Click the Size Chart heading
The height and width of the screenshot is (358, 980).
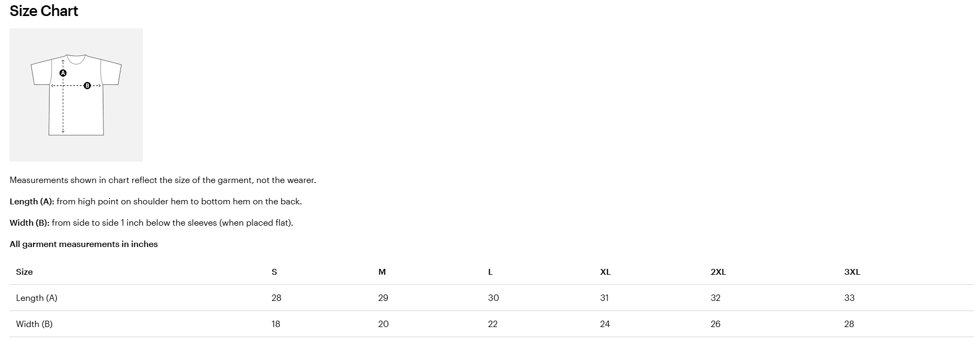pos(44,11)
